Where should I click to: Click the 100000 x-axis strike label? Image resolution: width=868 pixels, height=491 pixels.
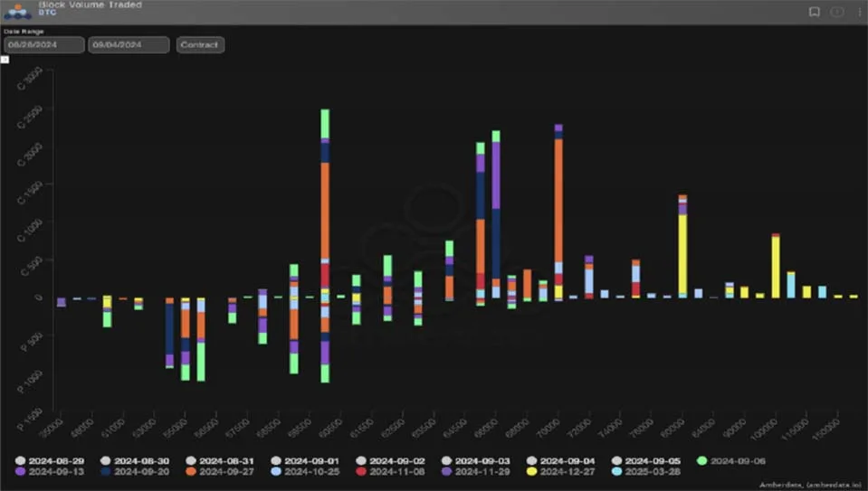click(x=764, y=430)
